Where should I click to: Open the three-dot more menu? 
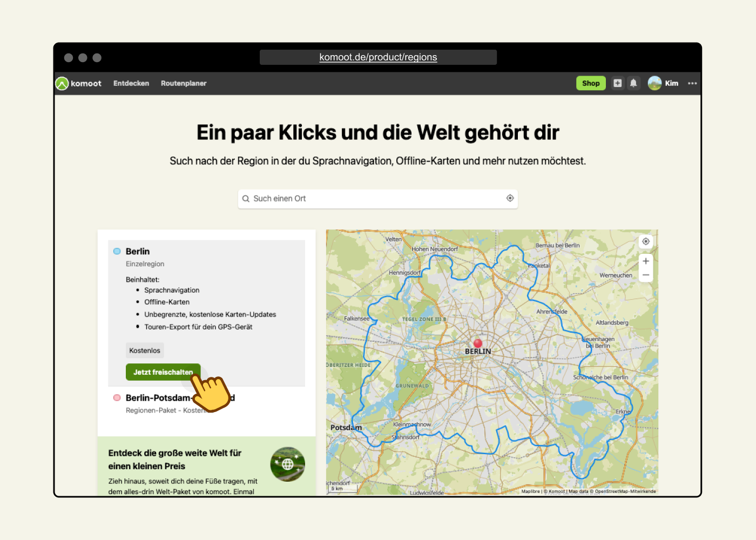click(692, 83)
